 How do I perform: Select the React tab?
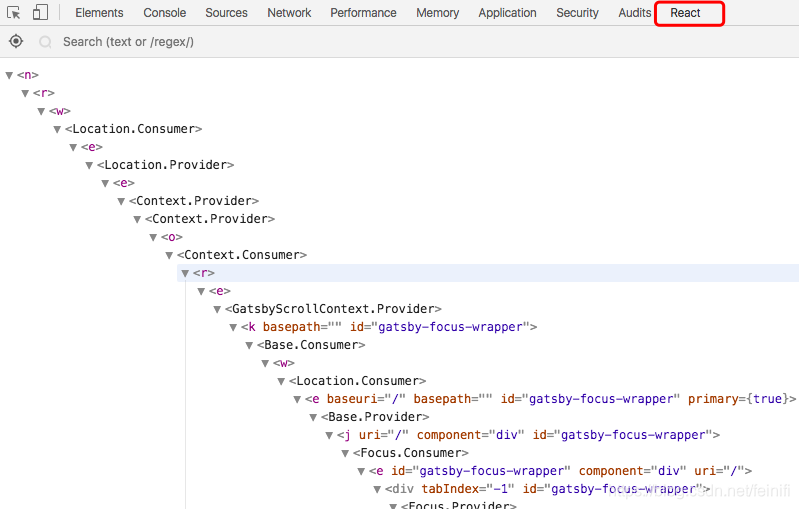[x=685, y=13]
